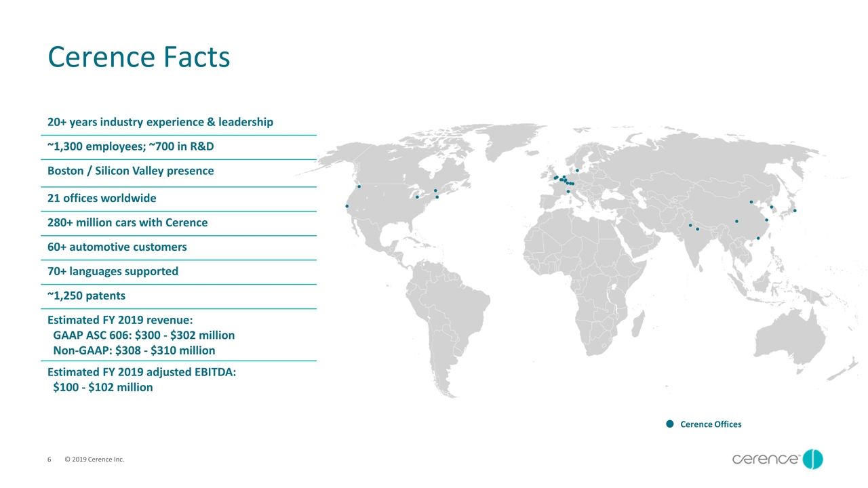
Task: Click "Non-GAAP: $308 - $310 million" text
Action: tap(134, 350)
